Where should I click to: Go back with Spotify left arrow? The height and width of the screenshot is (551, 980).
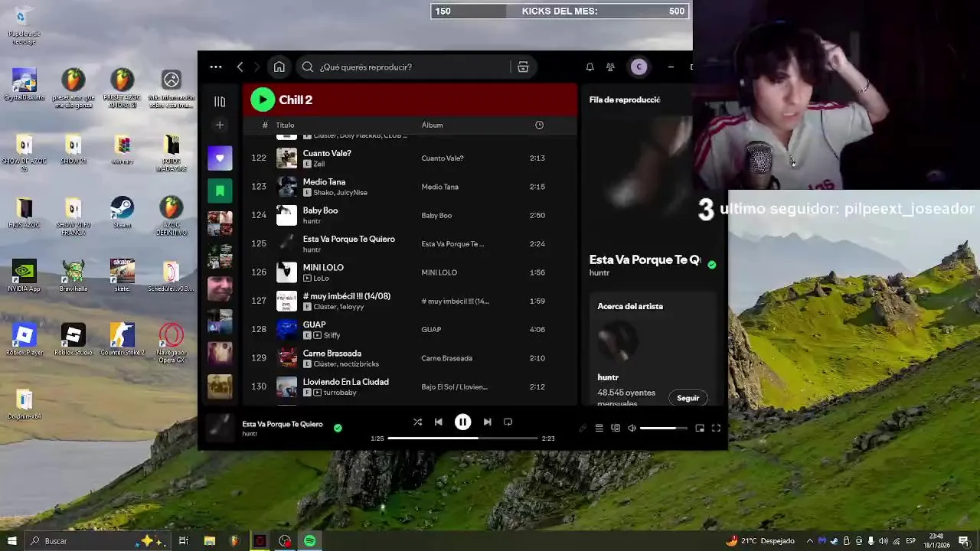coord(240,67)
